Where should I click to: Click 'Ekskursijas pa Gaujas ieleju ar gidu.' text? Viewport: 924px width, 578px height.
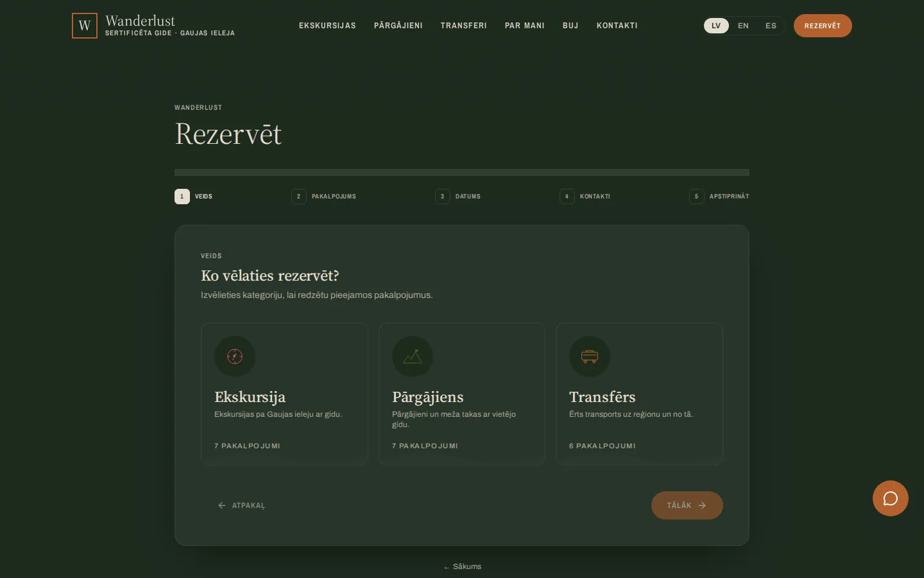(278, 414)
